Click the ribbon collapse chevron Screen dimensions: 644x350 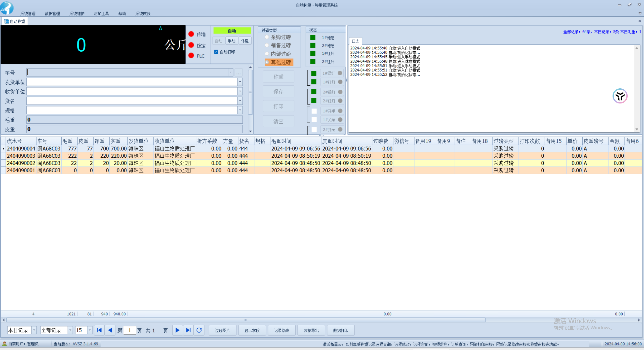click(x=640, y=13)
